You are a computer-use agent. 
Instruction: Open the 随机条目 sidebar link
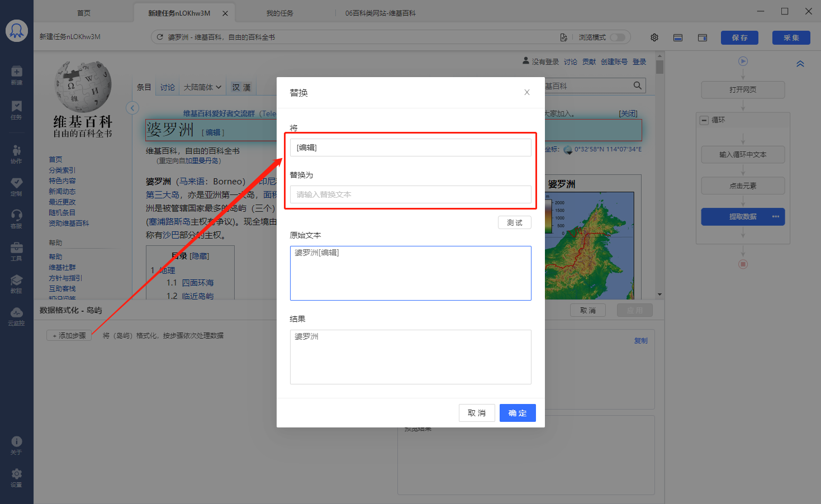62,212
